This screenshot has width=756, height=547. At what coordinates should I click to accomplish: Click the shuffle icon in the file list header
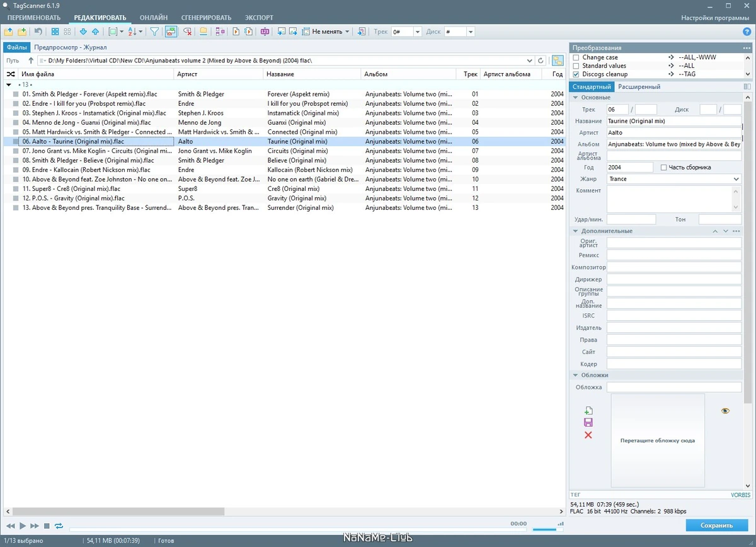[x=10, y=74]
